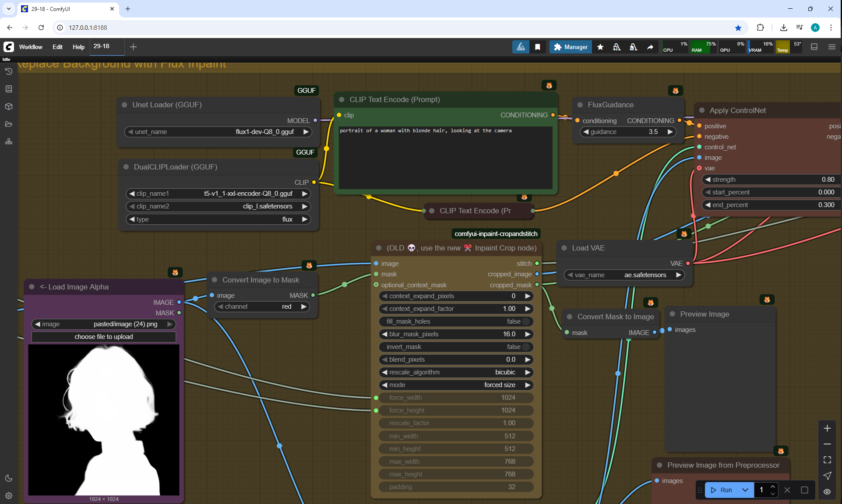Open the model library cube icon
Viewport: 842px width, 504px height.
[8, 106]
